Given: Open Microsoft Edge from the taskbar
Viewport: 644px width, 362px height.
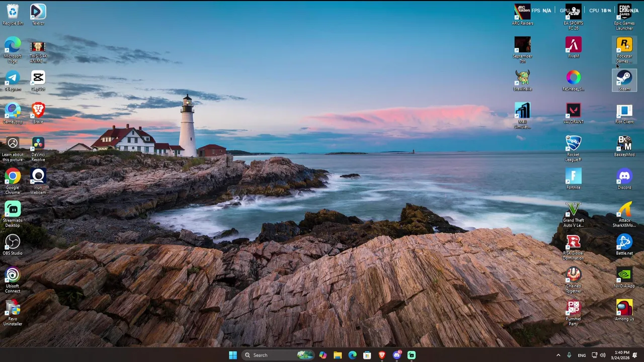Looking at the screenshot, I should (x=352, y=355).
